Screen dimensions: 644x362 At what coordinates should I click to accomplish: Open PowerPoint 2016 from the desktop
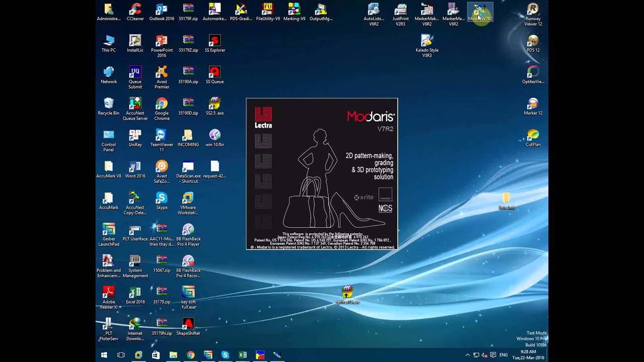coord(162,46)
